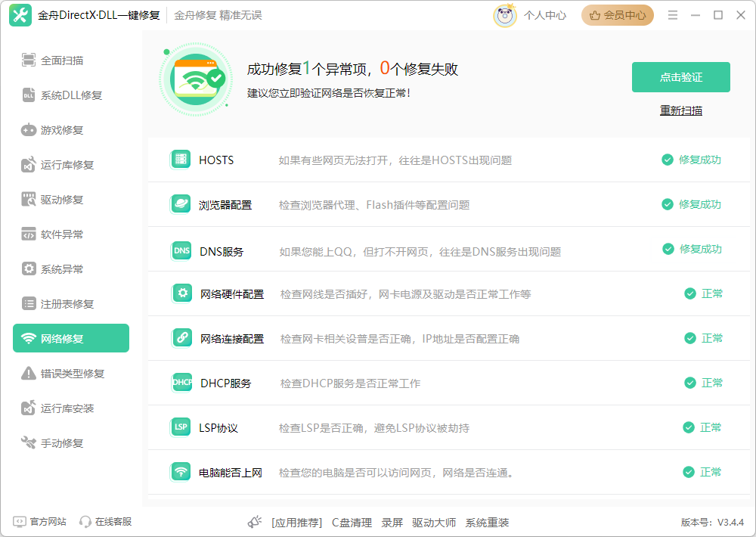Click LSP协议 row 正常 status

pos(702,427)
